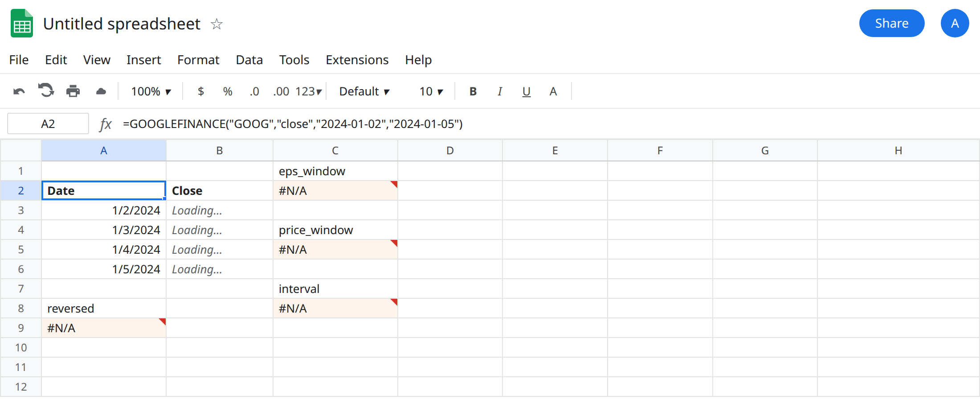Click the A2 name box
This screenshot has width=980, height=412.
48,124
